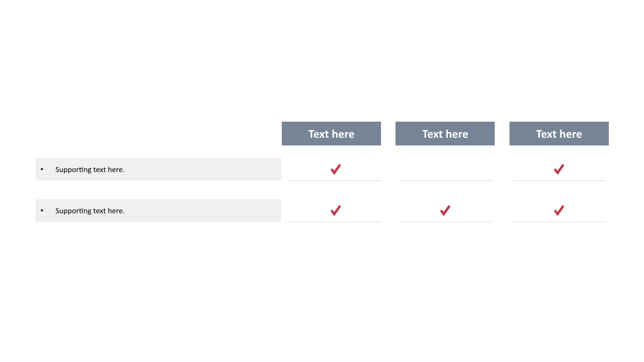Screen dimensions: 644x362
Task: Select the underline beneath the bottom-row middle checkmark
Action: coord(445,222)
